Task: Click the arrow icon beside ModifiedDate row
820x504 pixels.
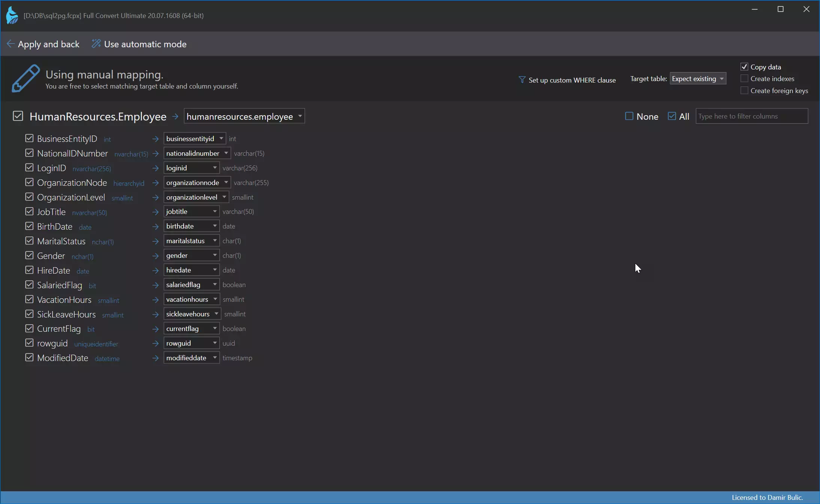Action: tap(155, 358)
